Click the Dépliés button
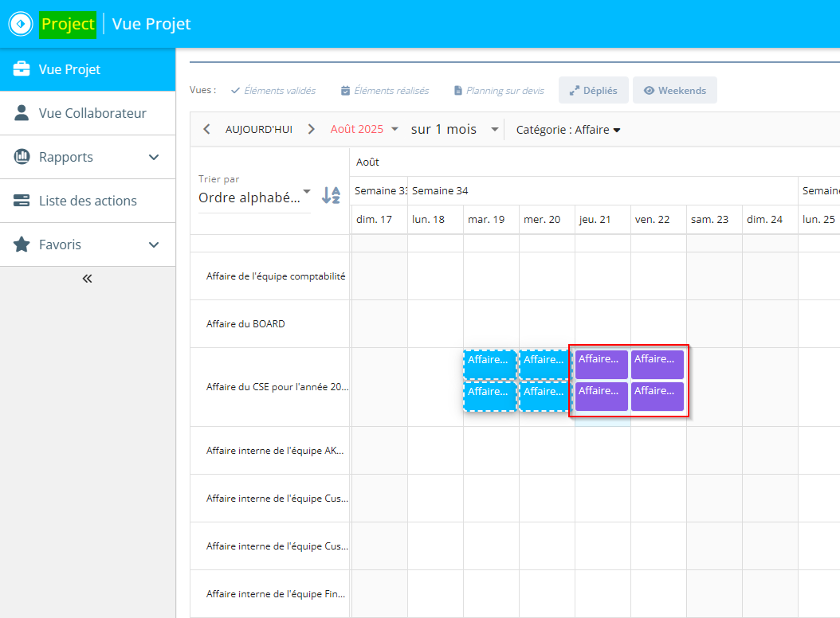 tap(593, 91)
